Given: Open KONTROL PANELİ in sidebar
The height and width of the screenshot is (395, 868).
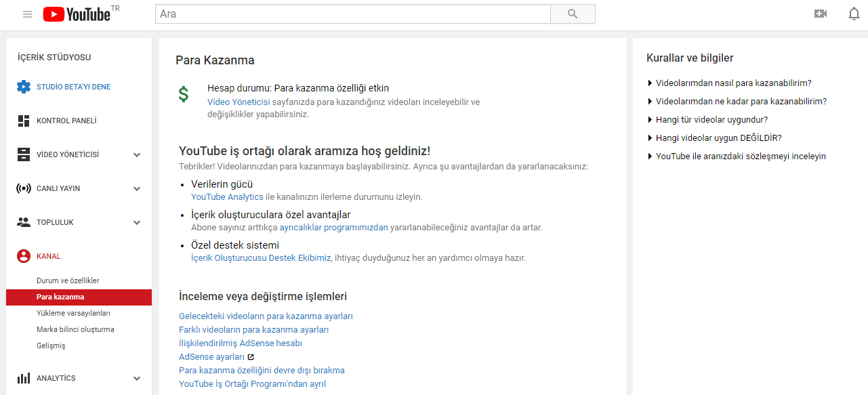Looking at the screenshot, I should tap(66, 121).
